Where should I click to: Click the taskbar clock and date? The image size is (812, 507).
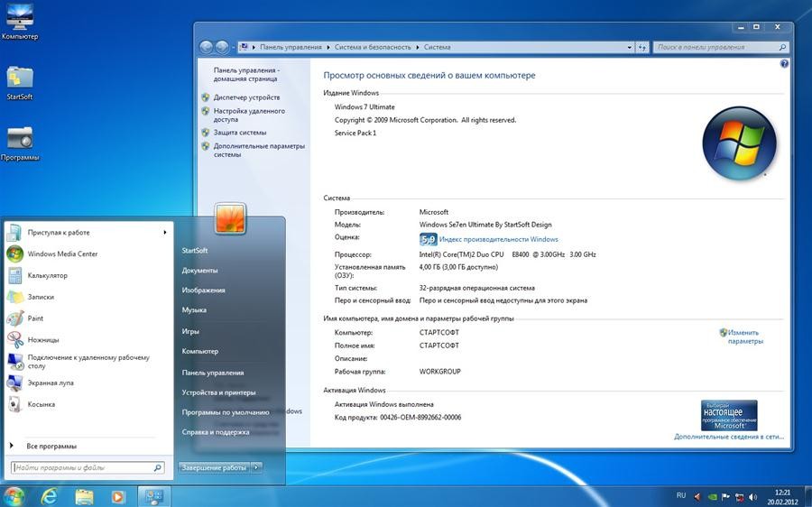[782, 497]
